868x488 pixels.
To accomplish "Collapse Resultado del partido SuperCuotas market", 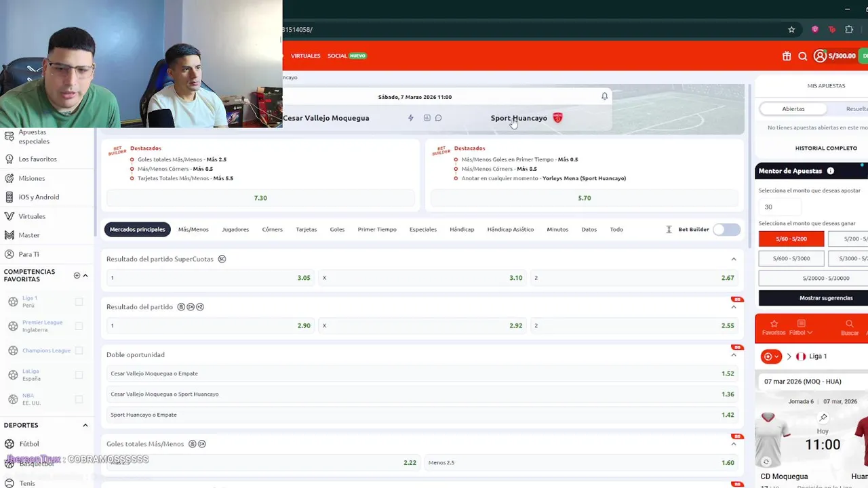I will coord(734,259).
